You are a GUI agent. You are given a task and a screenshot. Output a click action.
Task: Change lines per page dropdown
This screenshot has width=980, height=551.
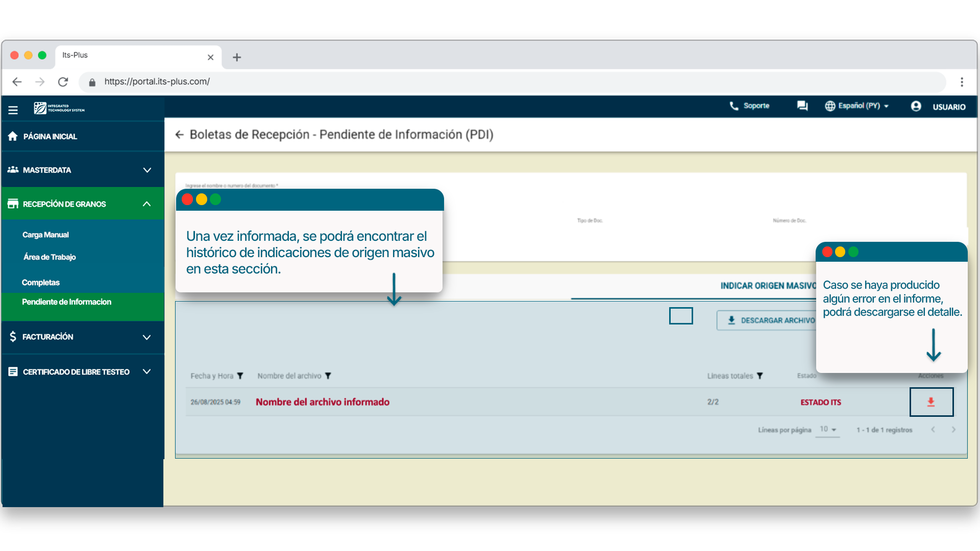click(x=828, y=430)
